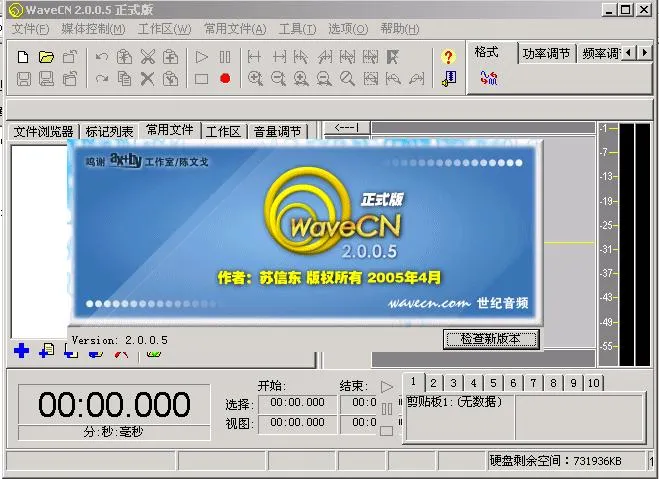Click the right tab-scroll arrow

click(645, 53)
